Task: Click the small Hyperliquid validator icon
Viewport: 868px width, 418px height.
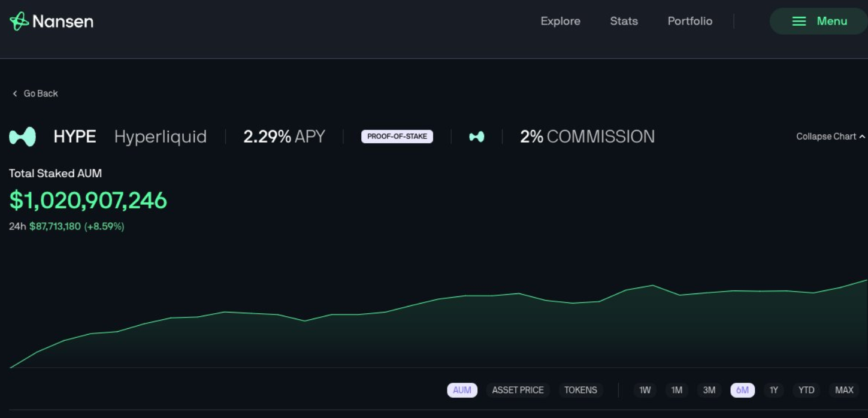Action: coord(477,137)
